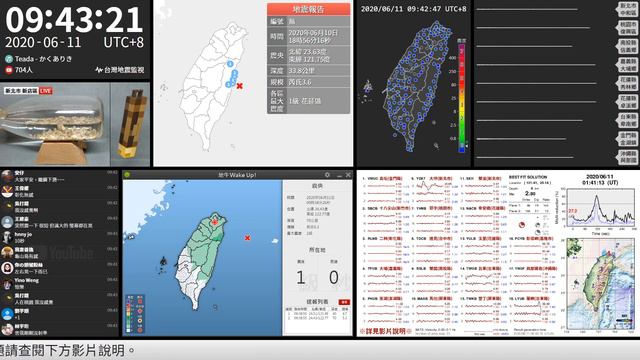Click the Mw value 2.90 in best fit solution

tap(530, 193)
